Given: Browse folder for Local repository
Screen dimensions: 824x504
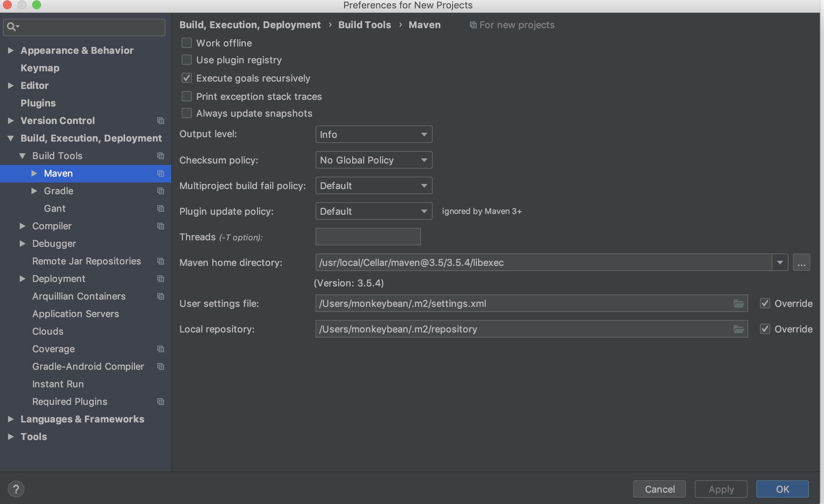Looking at the screenshot, I should pos(739,329).
